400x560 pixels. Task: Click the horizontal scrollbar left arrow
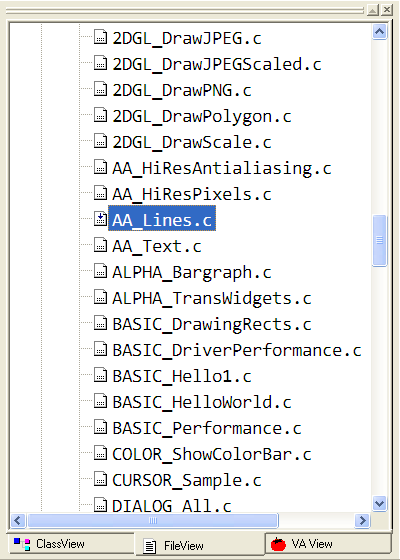[x=18, y=520]
